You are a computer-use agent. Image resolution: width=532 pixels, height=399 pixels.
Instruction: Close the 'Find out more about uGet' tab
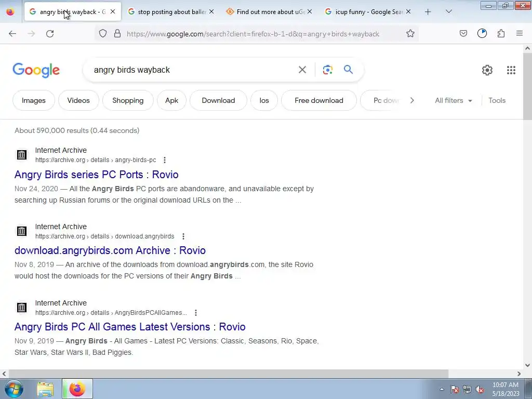[310, 11]
